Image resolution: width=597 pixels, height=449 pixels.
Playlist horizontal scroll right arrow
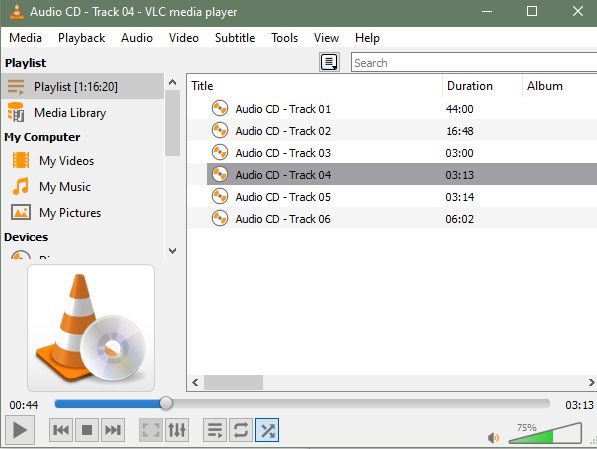591,382
